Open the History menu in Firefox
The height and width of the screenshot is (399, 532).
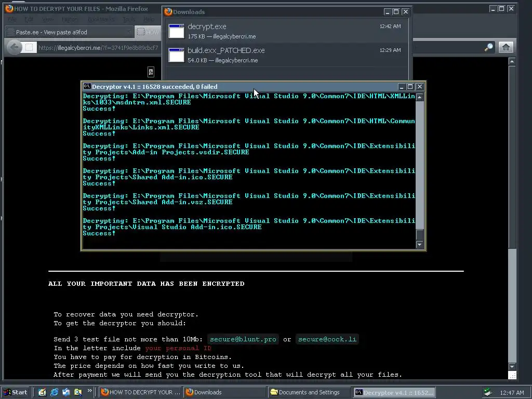pos(69,19)
